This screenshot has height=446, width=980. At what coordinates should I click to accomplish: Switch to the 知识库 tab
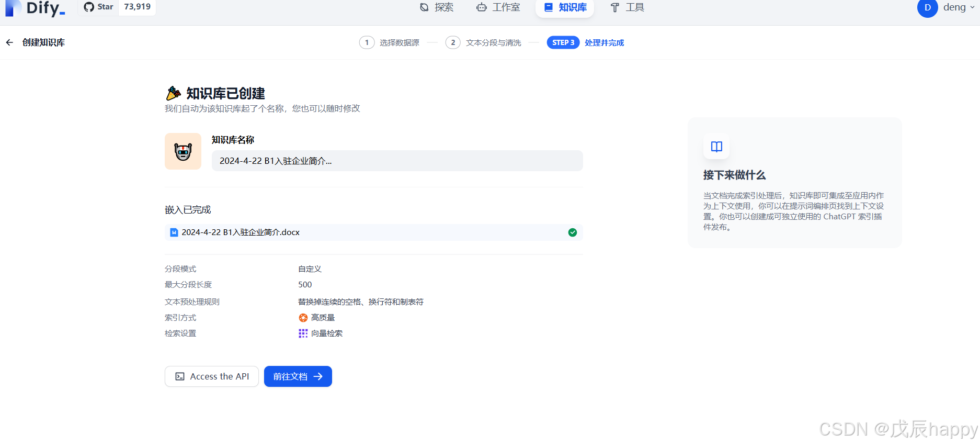[x=565, y=7]
